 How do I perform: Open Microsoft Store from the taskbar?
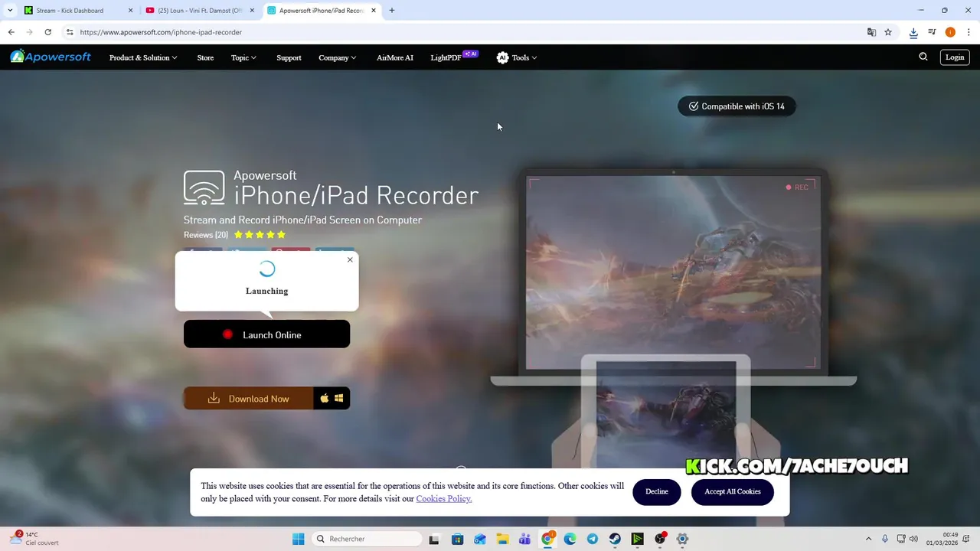click(x=457, y=539)
